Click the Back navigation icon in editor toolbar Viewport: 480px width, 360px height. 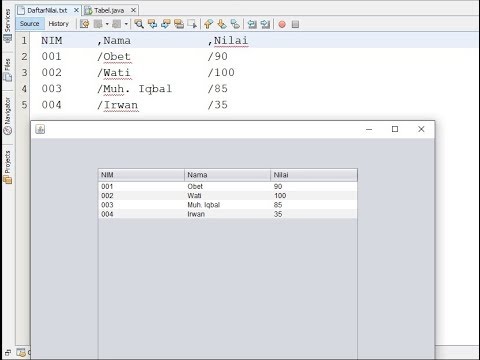[98, 24]
